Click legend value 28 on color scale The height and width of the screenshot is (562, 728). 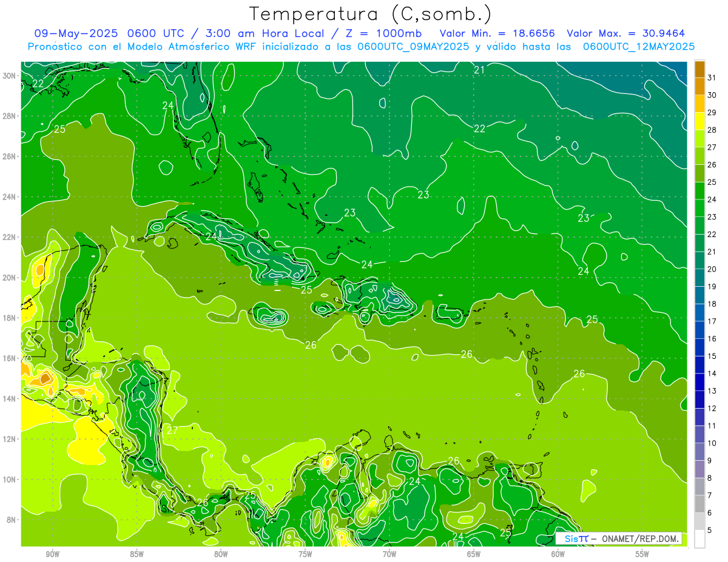pos(712,130)
